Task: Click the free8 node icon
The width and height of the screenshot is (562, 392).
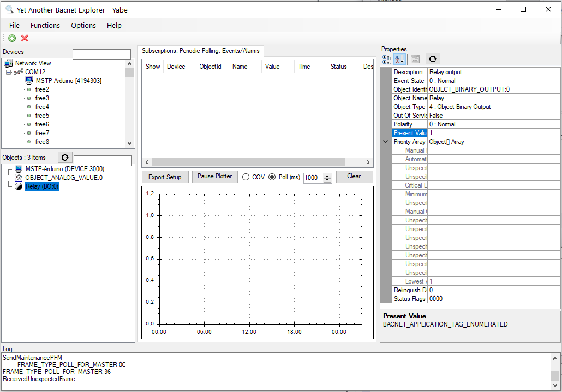Action: coord(29,142)
